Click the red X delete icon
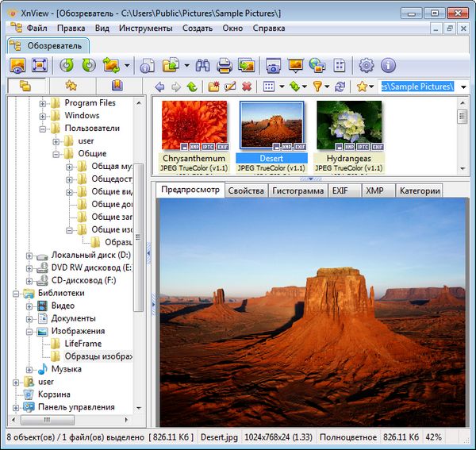Image resolution: width=476 pixels, height=450 pixels. click(247, 87)
